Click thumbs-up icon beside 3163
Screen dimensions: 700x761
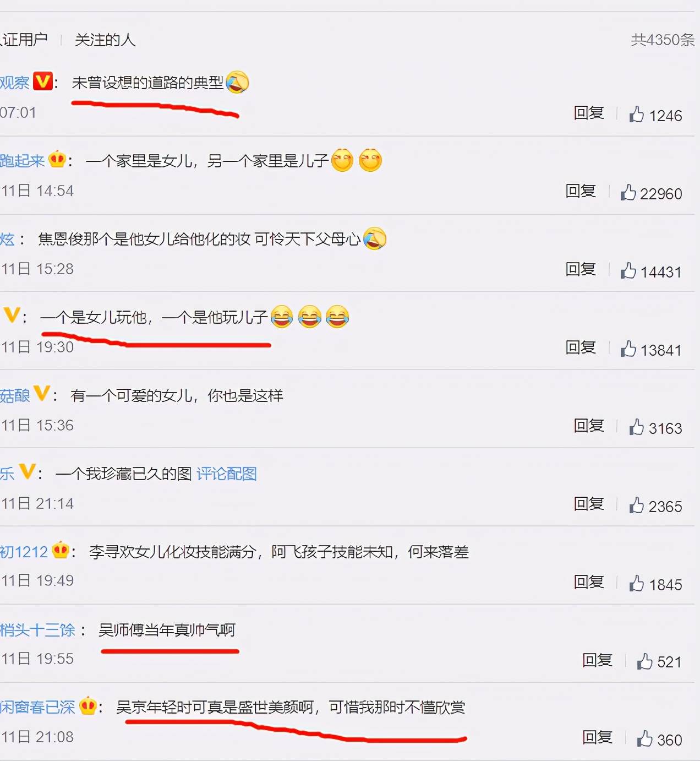point(636,427)
